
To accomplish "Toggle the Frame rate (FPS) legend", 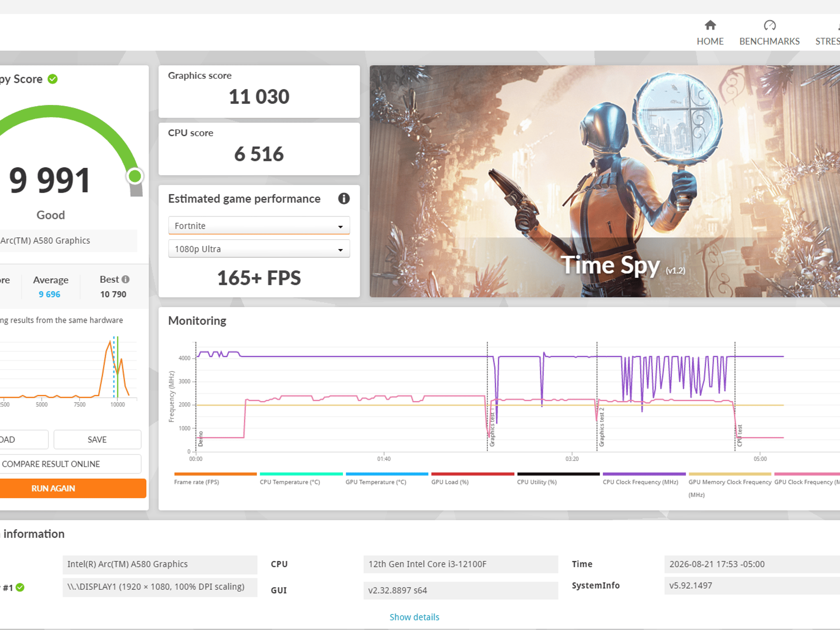I will [215, 479].
